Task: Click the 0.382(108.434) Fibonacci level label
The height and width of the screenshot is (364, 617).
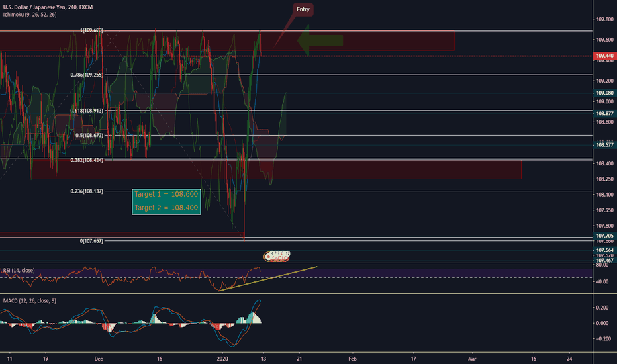Action: [x=87, y=160]
